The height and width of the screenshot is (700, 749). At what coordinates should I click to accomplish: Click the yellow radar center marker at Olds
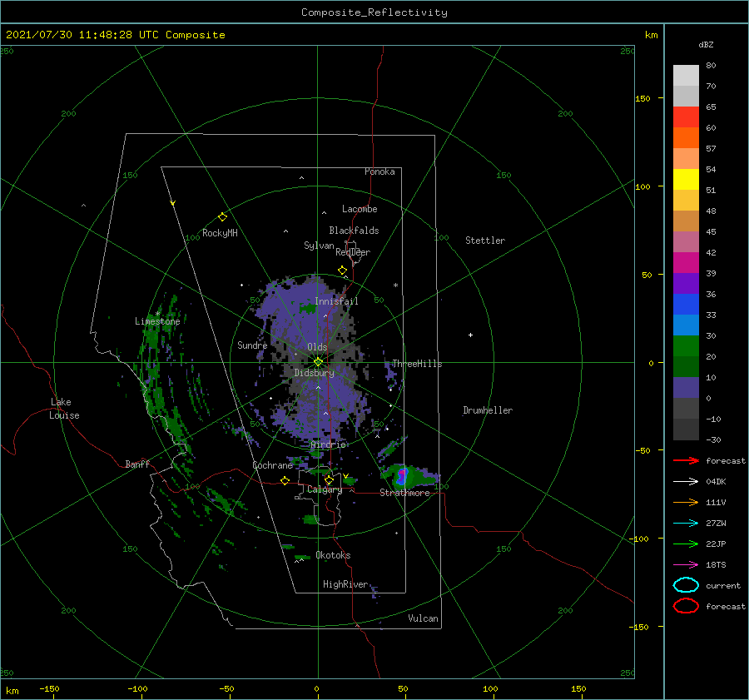click(x=318, y=362)
